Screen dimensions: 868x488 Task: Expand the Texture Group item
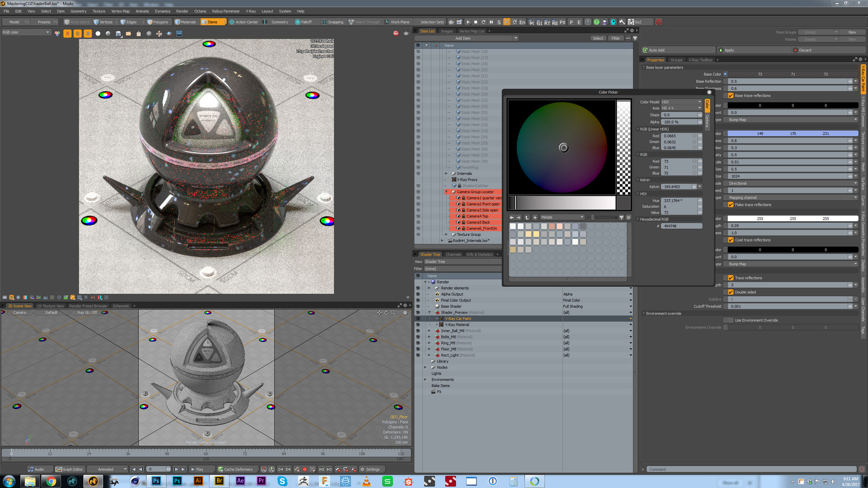(447, 234)
